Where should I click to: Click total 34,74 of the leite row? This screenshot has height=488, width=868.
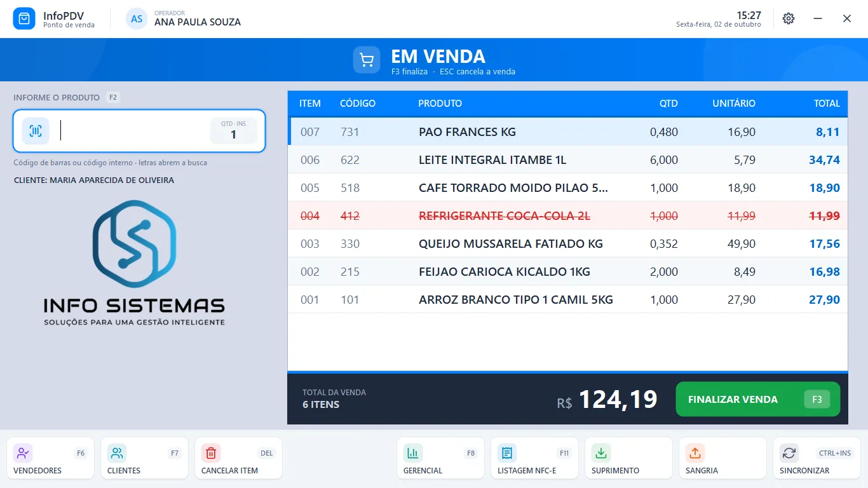824,160
